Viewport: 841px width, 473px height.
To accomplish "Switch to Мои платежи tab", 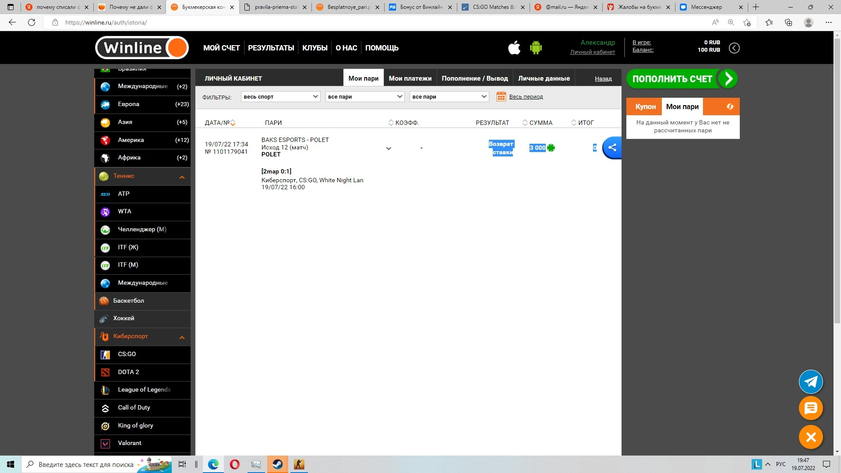I will point(410,78).
